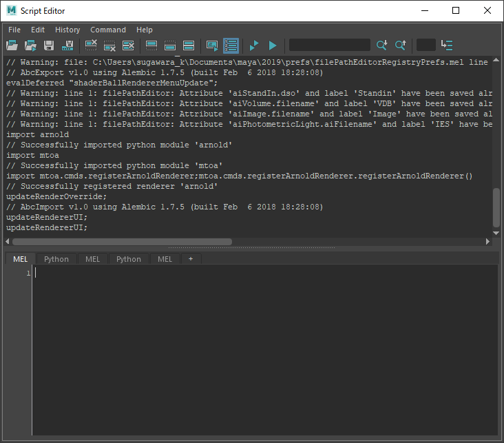
Task: Click the 'import arnold' history line
Action: point(38,134)
